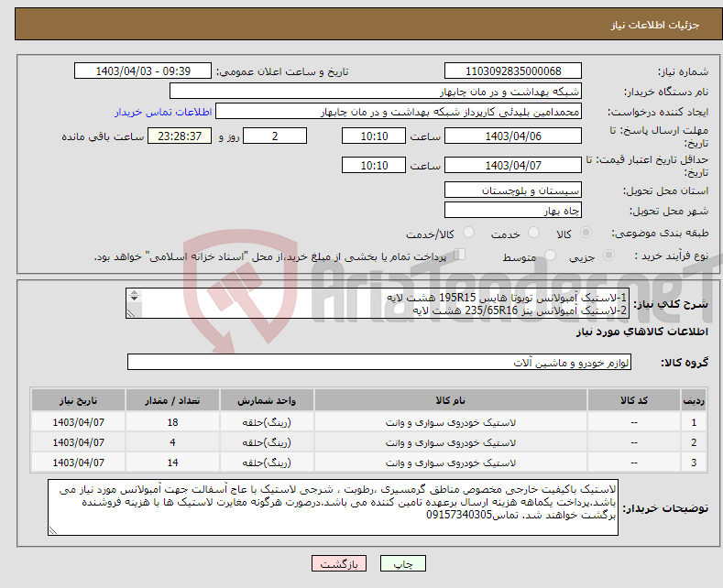Click the goods group field لوازم خودرو

coord(379,362)
